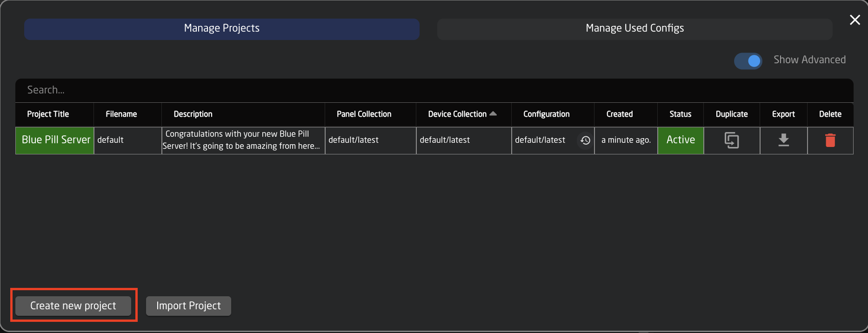
Task: Click the Duplicate column header
Action: (732, 114)
